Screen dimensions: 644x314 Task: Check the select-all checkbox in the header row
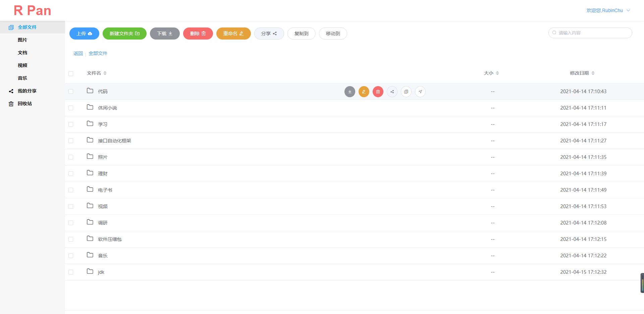click(x=71, y=73)
